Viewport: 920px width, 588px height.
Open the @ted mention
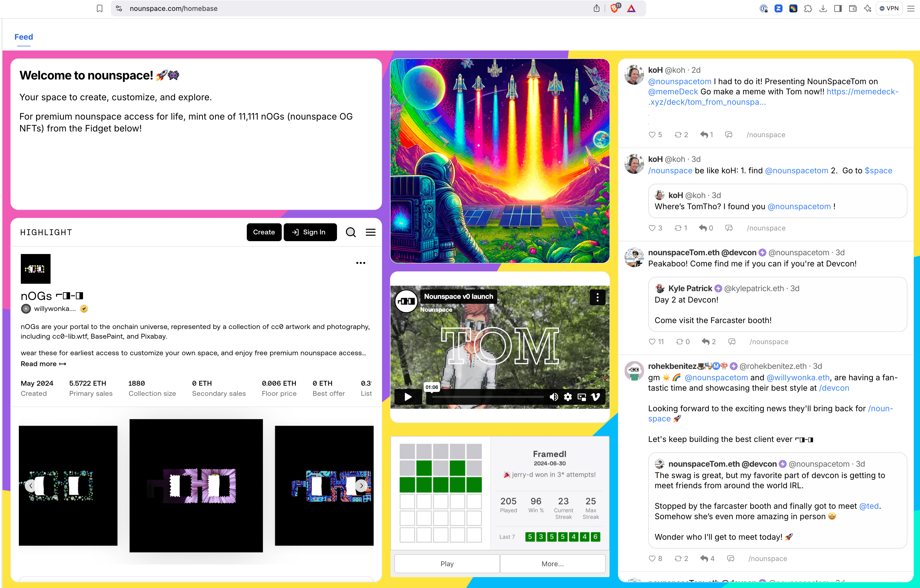869,506
